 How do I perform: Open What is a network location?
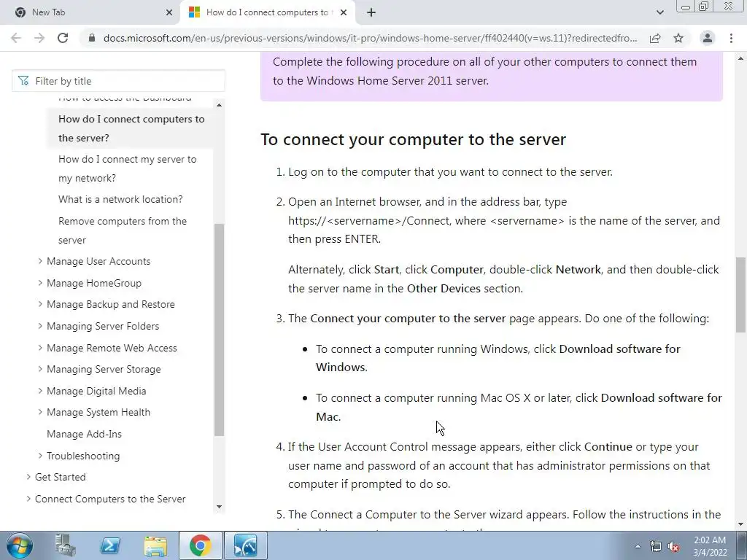coord(120,200)
